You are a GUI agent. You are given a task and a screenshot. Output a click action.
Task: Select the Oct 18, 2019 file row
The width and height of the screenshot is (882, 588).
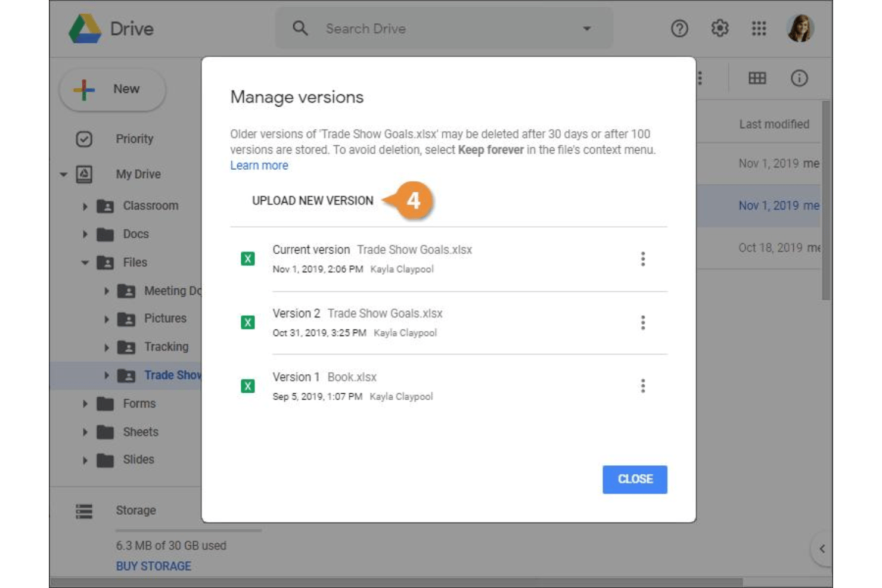[x=759, y=248]
